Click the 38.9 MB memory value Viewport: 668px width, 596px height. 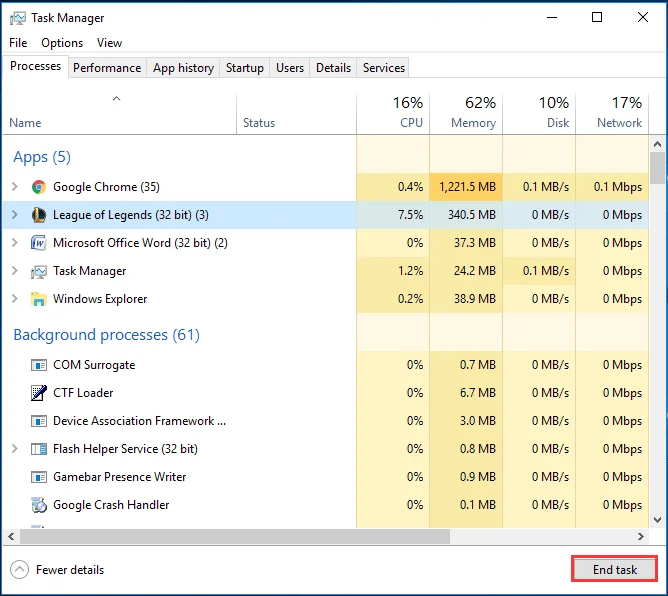(x=475, y=299)
